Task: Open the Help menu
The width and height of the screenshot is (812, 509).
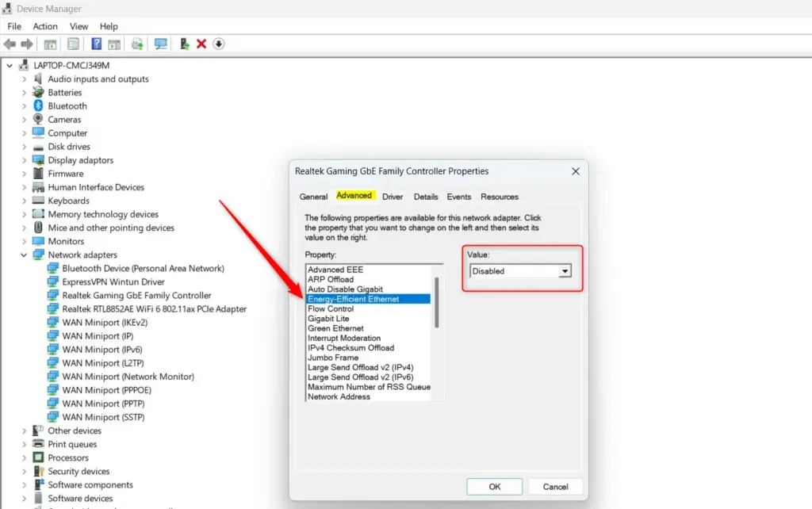Action: pyautogui.click(x=109, y=26)
